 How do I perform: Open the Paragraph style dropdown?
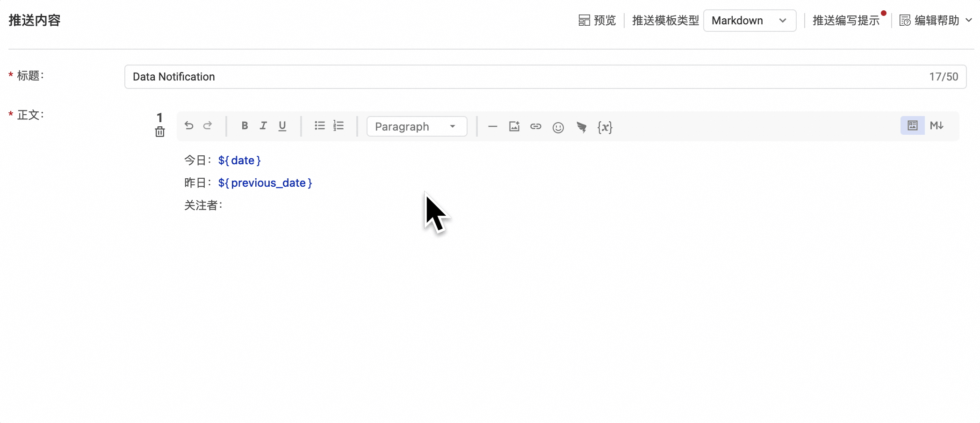click(x=416, y=126)
